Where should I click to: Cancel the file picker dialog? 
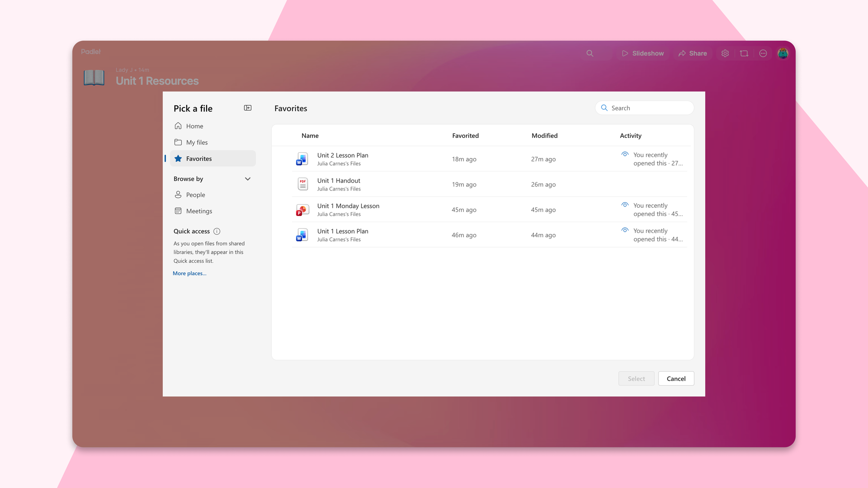(676, 378)
